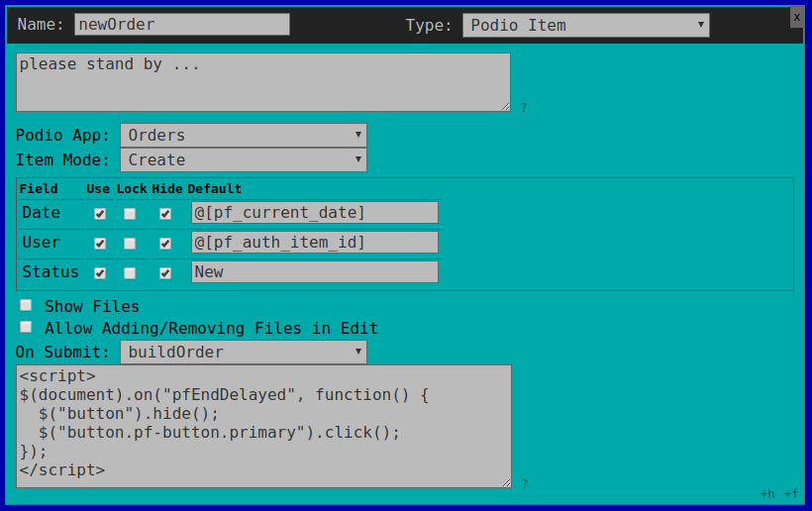Open the On Submit dropdown showing buildOrder
Viewport: 812px width, 511px height.
[x=244, y=353]
